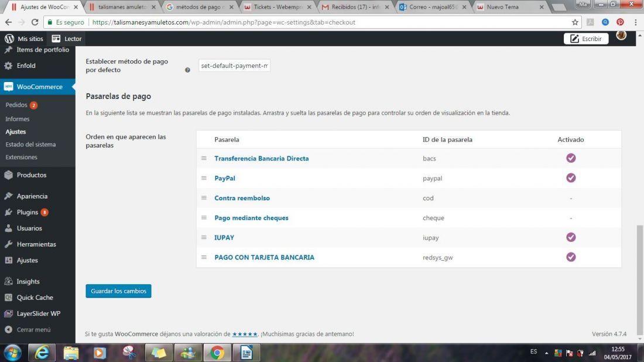The width and height of the screenshot is (644, 362).
Task: Switch to talismanes amuletos browser tab
Action: [x=122, y=7]
